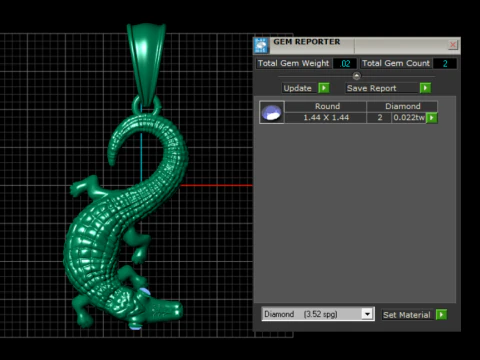The width and height of the screenshot is (480, 360).
Task: Click the Total Gem Count label
Action: coord(396,63)
